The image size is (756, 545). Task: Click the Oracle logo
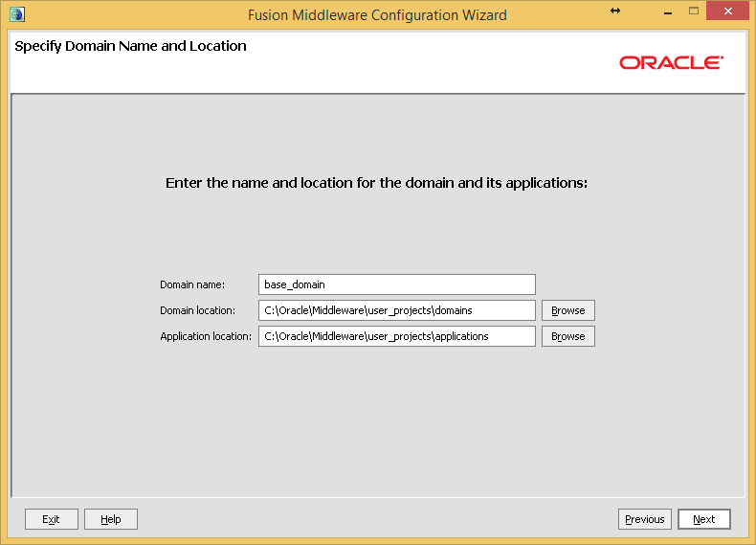click(671, 63)
